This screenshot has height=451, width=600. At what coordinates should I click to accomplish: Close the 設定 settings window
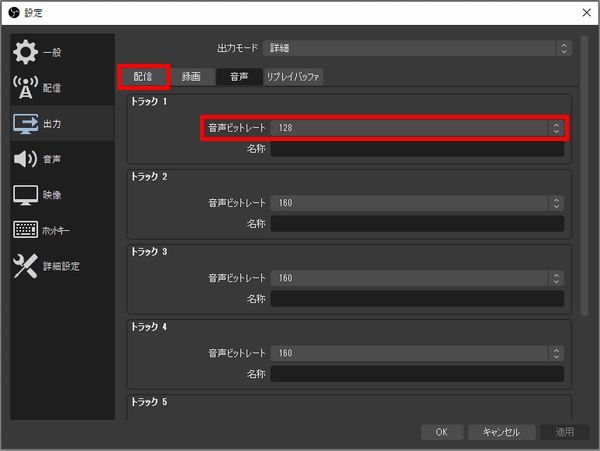tap(586, 13)
